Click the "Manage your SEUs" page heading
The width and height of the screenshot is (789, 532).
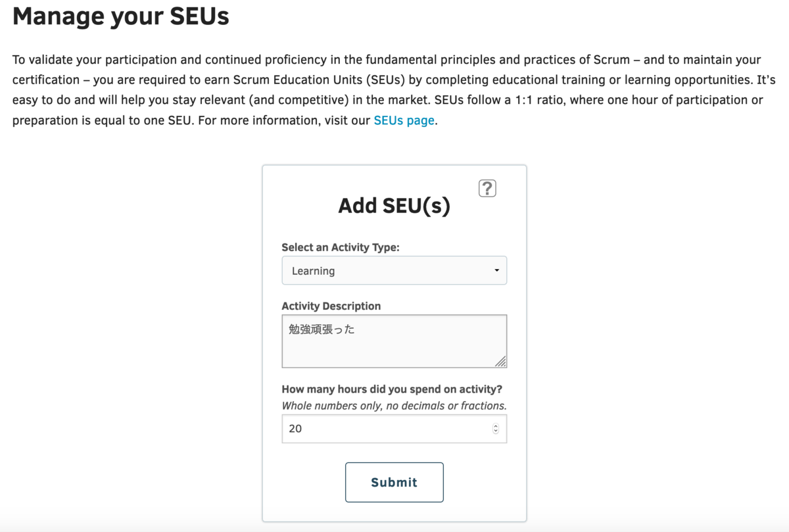(121, 15)
